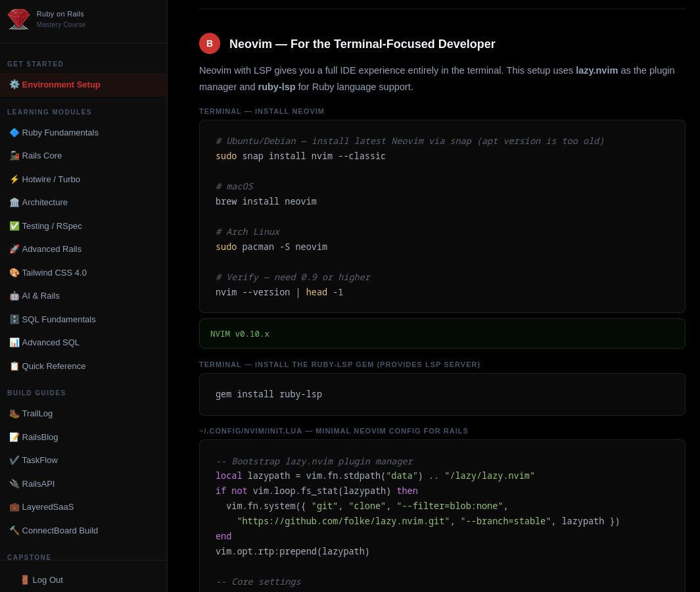Screen dimensions: 700x592
Task: Open the RailsBlog build guide
Action: (x=83, y=437)
